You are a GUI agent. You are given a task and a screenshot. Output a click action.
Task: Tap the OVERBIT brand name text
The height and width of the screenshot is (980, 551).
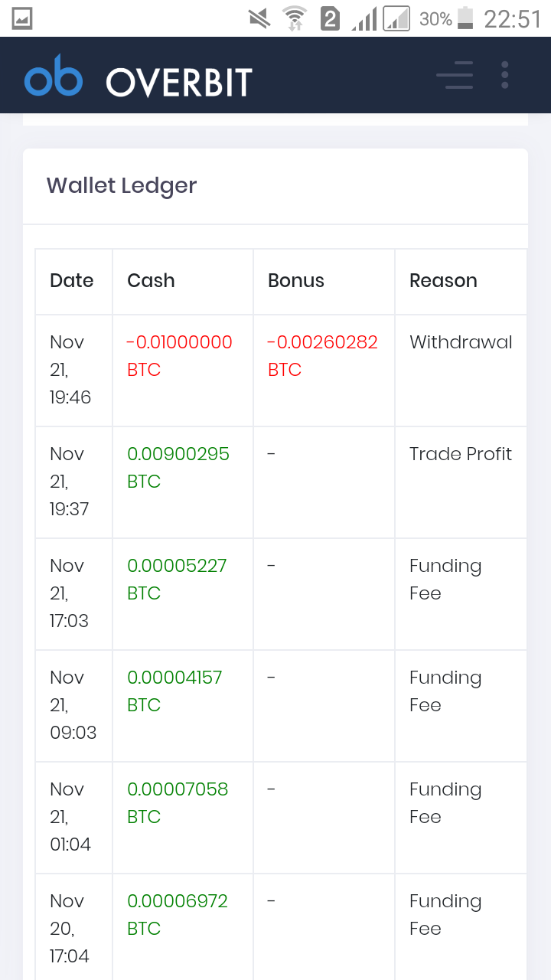click(x=179, y=83)
